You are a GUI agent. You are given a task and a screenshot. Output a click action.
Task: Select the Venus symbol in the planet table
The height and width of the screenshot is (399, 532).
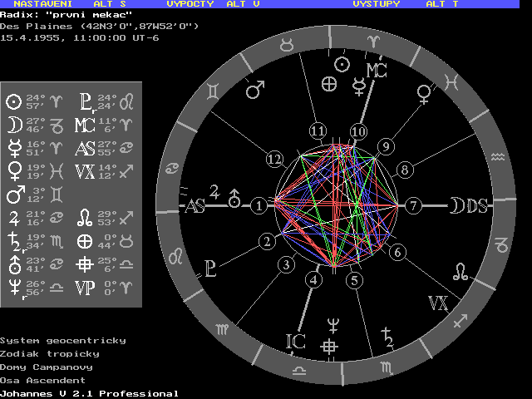13,172
